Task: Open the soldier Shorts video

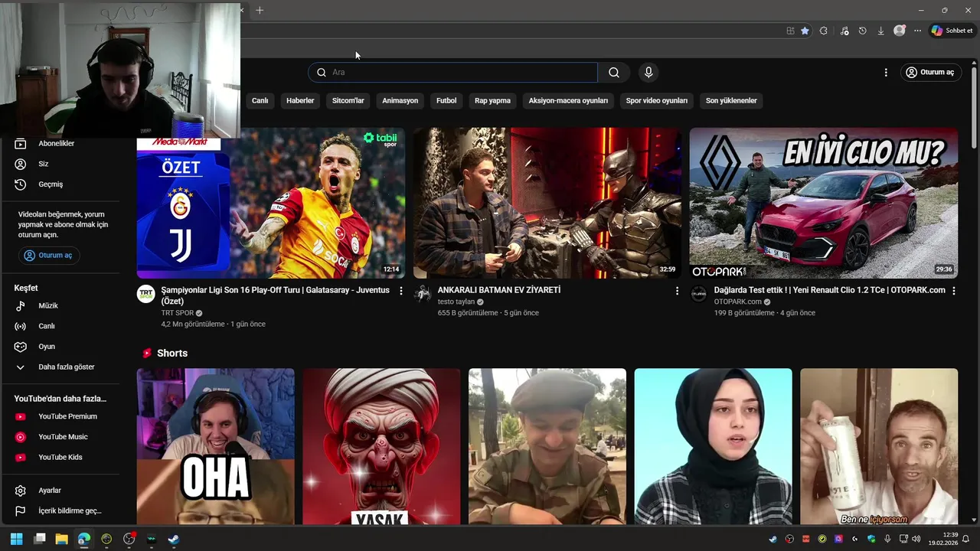Action: (547, 447)
